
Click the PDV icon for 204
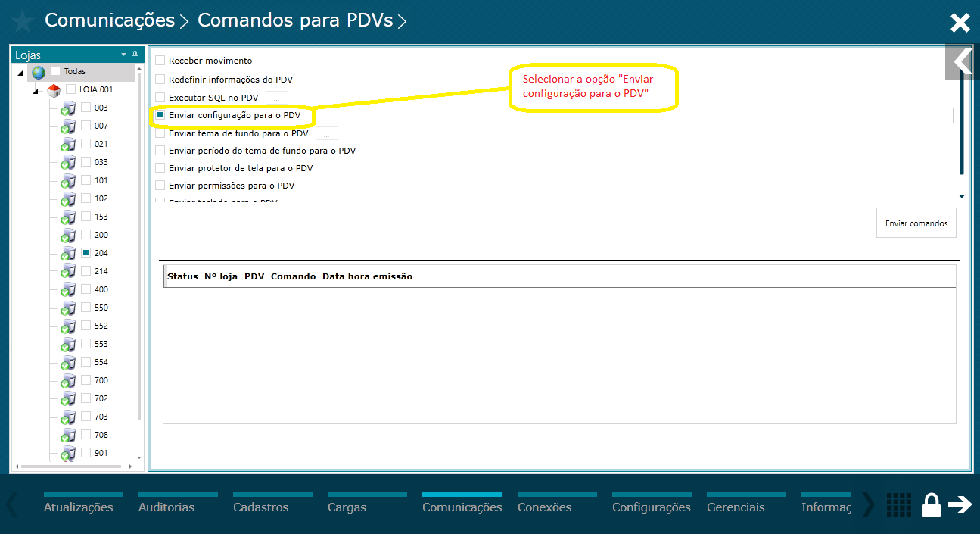(x=68, y=254)
